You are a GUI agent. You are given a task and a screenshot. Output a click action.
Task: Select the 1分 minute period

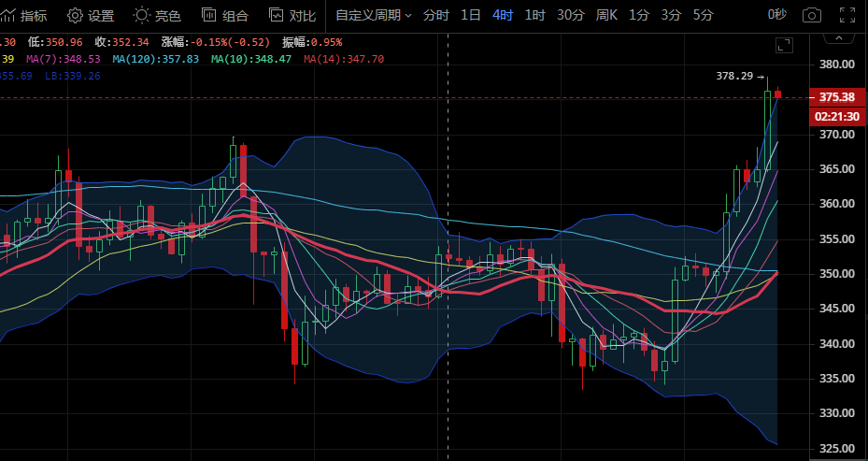[639, 15]
